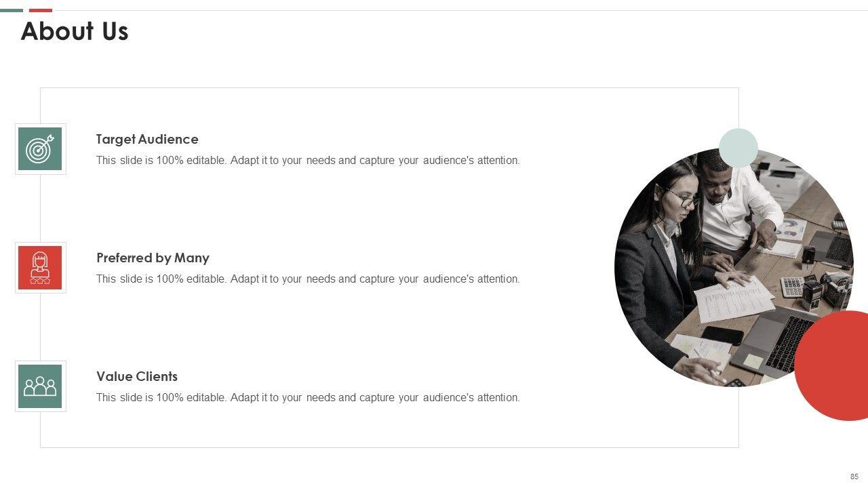Click the Target Audience bullseye icon
Image resolution: width=868 pixels, height=488 pixels.
coord(41,149)
